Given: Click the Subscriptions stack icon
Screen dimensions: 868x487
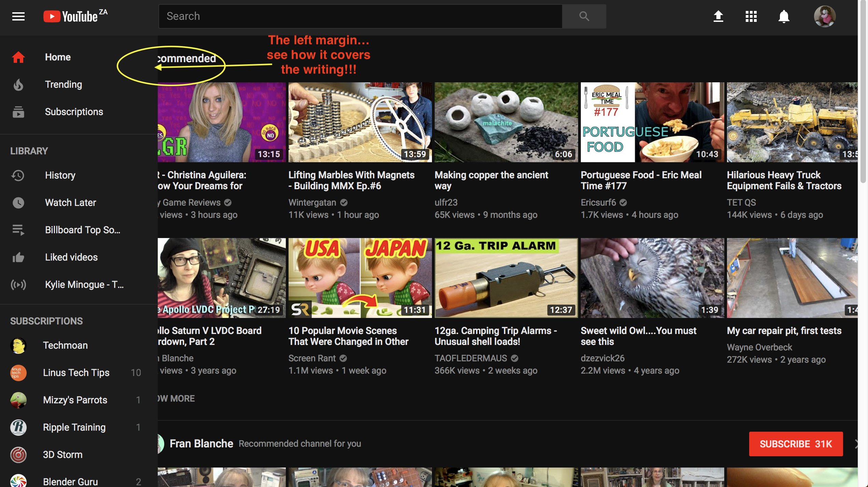Looking at the screenshot, I should pos(18,112).
